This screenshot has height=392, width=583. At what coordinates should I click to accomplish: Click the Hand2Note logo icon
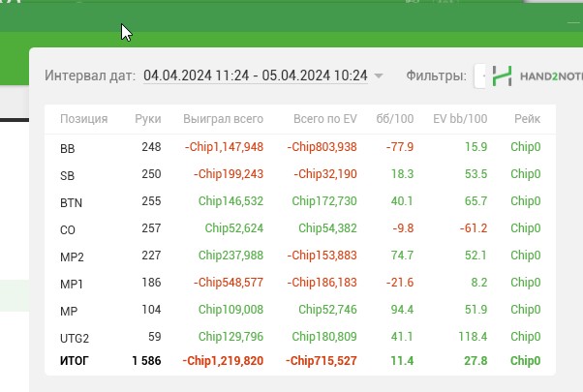tap(502, 75)
